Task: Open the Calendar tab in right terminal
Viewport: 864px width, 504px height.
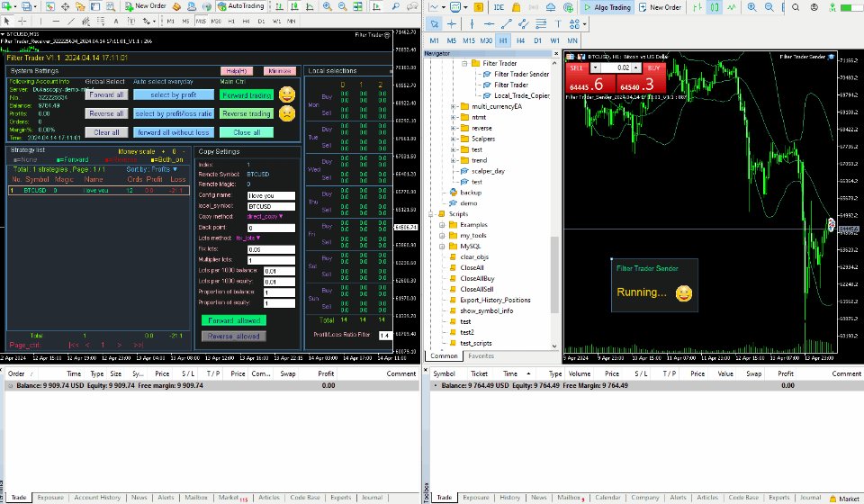Action: pos(607,498)
